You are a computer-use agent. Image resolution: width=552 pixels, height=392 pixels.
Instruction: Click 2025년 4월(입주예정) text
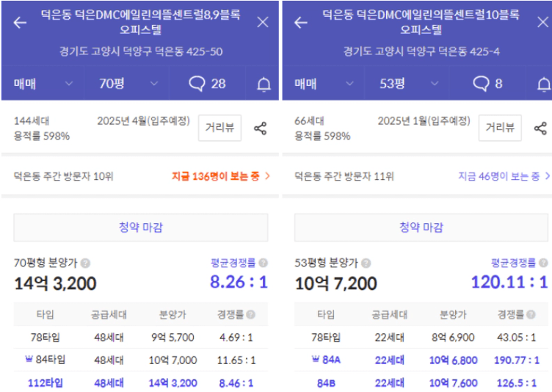(x=144, y=121)
